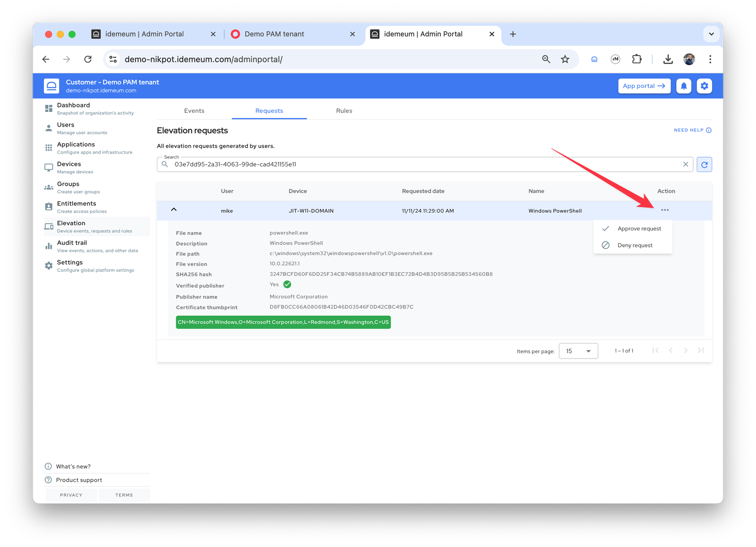Viewport: 756px width, 547px height.
Task: Open the Chrome three-dot menu
Action: pyautogui.click(x=710, y=59)
